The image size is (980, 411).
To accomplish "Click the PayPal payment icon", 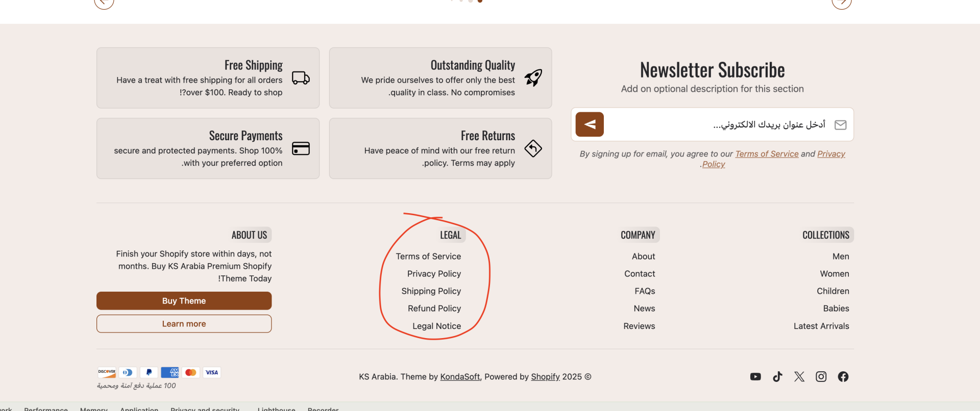I will (149, 373).
